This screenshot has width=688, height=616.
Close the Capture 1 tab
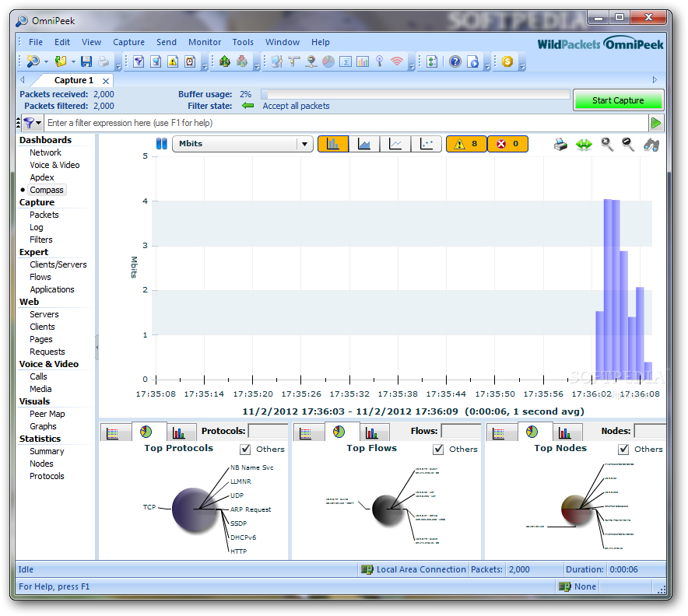[x=106, y=81]
